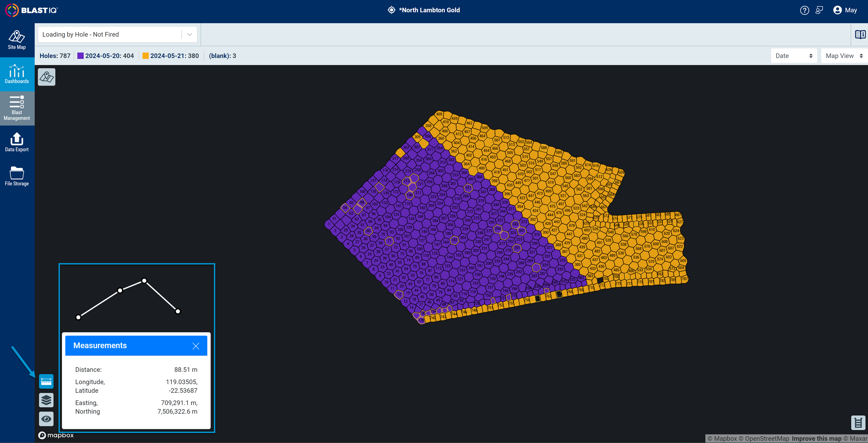This screenshot has height=443, width=868.
Task: Open the *North Lambton Gold site name
Action: [429, 10]
